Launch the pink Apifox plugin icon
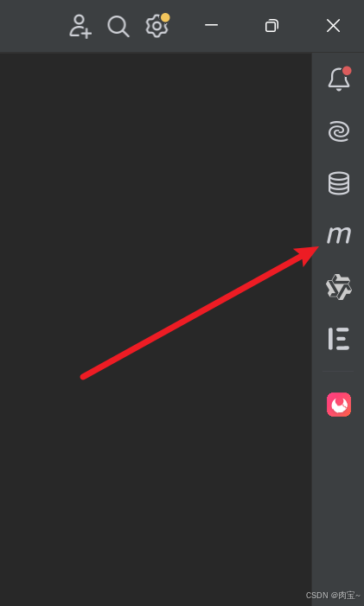This screenshot has width=364, height=606. 339,405
